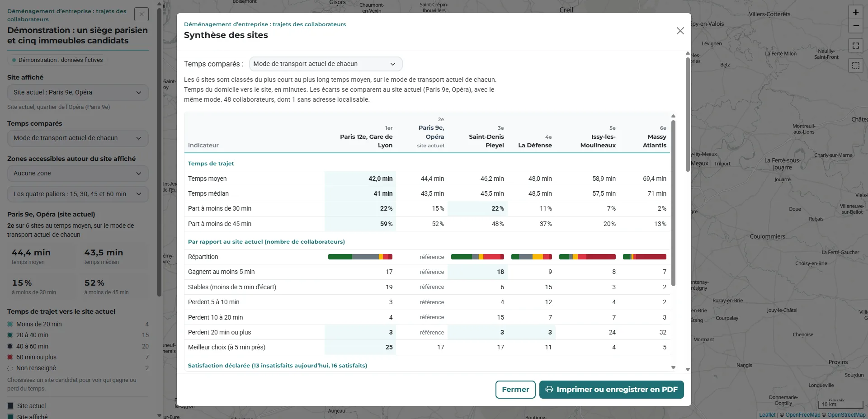Zoom out on the map
The width and height of the screenshot is (868, 419).
click(856, 26)
